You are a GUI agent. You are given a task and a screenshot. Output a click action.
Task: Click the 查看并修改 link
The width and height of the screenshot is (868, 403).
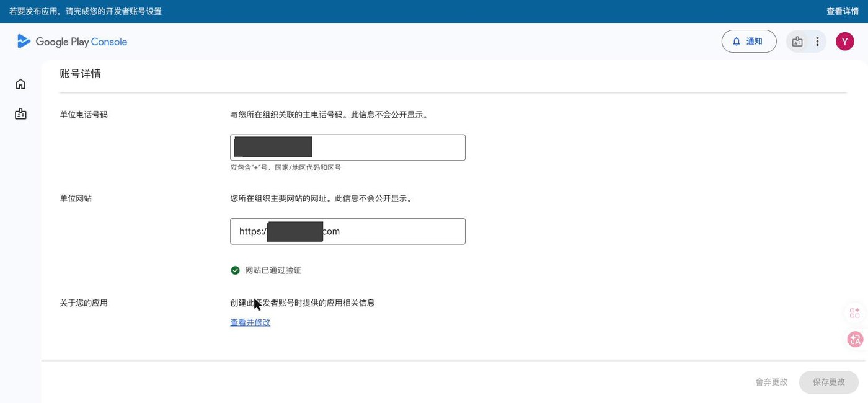click(x=250, y=322)
